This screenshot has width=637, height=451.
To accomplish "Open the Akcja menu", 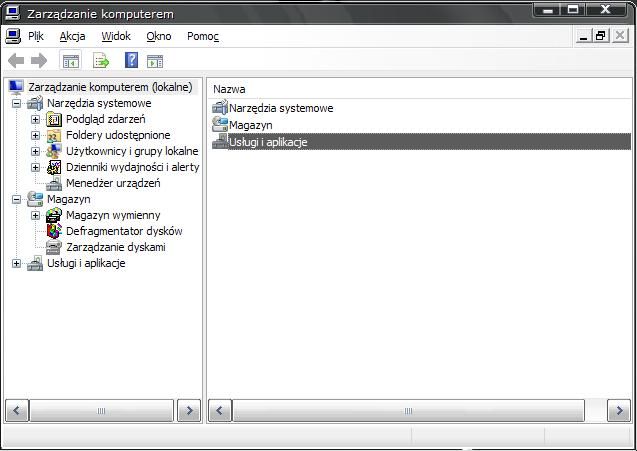I will pyautogui.click(x=72, y=36).
